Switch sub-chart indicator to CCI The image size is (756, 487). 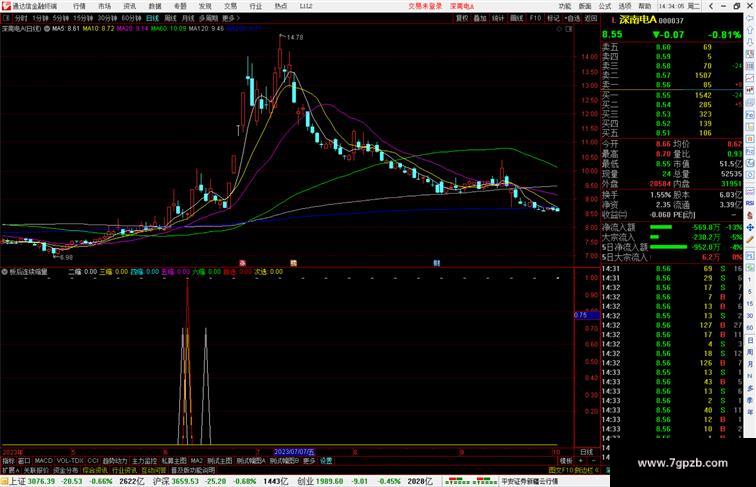pyautogui.click(x=93, y=461)
